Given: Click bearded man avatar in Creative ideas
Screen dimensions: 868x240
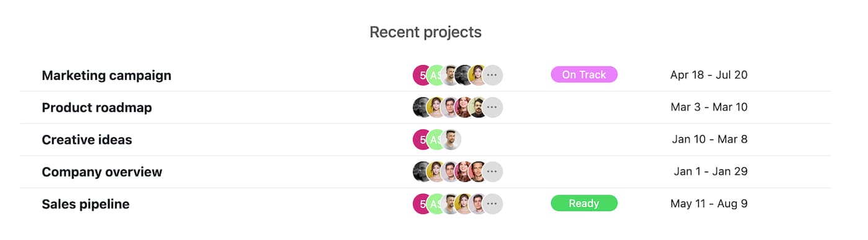Looking at the screenshot, I should tap(451, 140).
